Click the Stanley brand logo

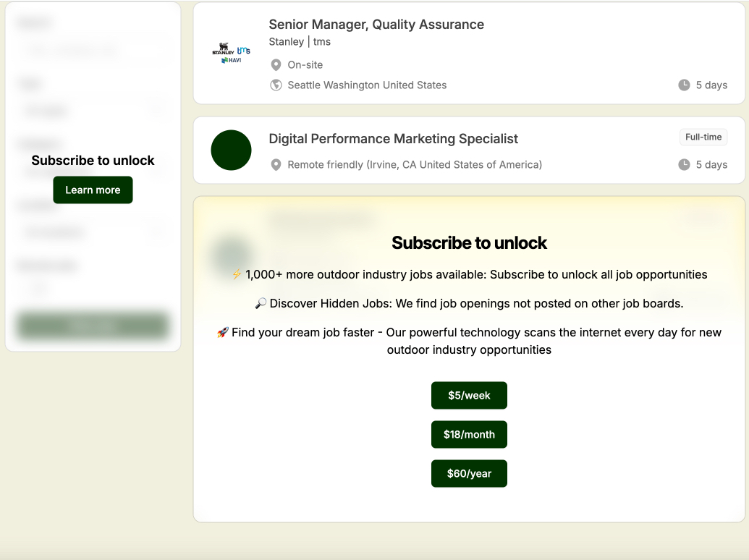tap(222, 48)
